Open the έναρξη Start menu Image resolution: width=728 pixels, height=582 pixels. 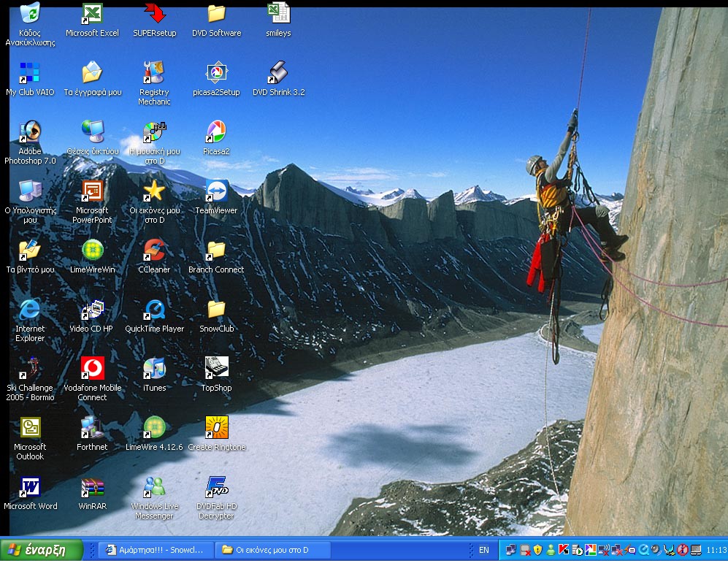coord(41,550)
